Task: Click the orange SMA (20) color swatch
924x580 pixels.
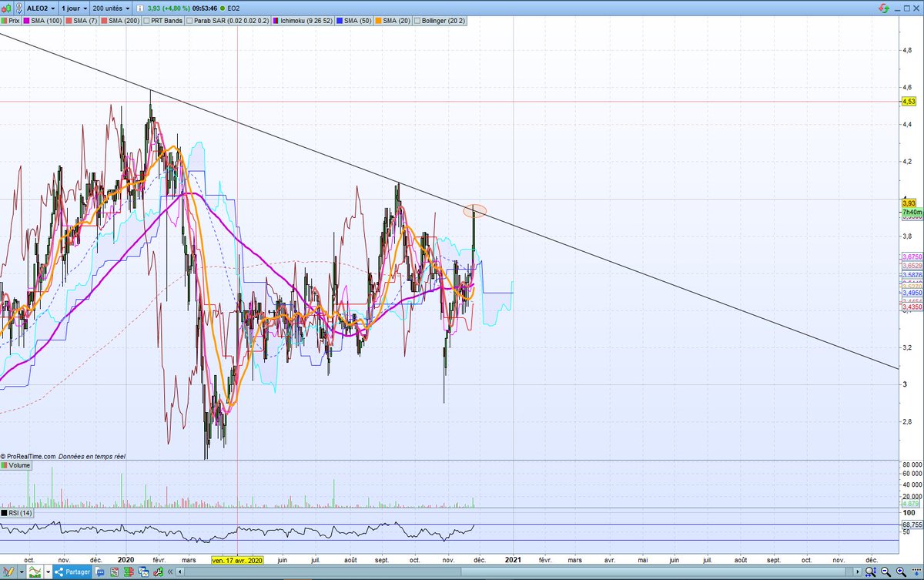Action: 379,21
